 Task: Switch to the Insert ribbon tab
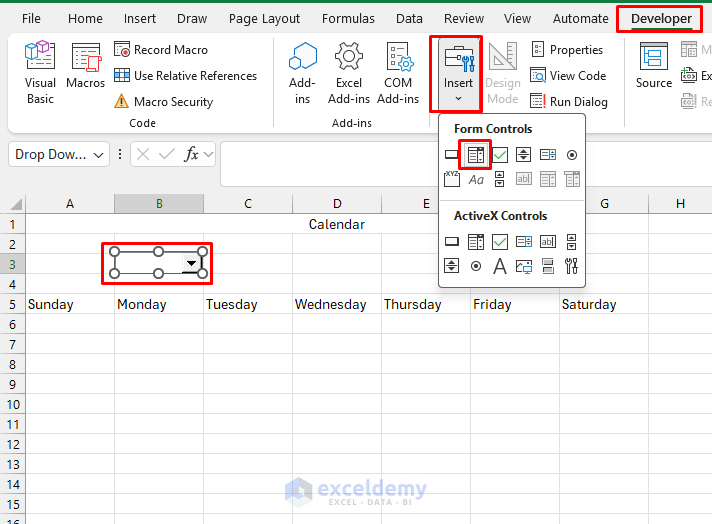(x=139, y=19)
